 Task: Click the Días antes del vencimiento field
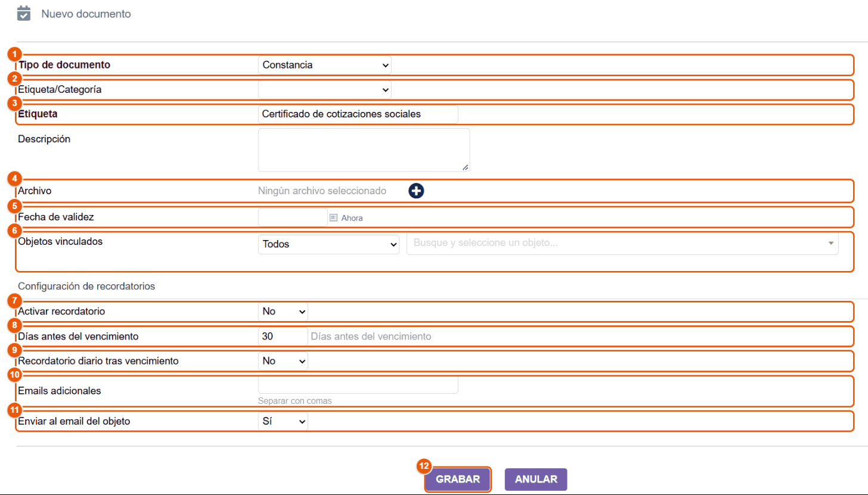283,336
